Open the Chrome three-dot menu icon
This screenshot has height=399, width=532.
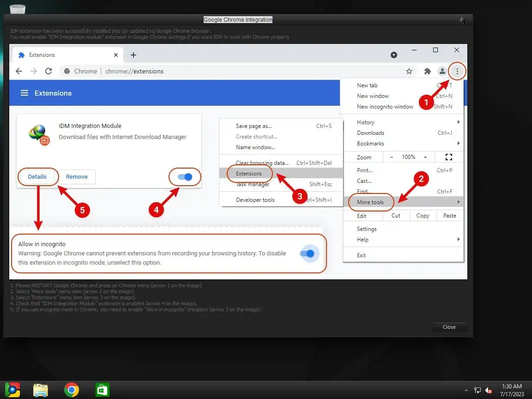pyautogui.click(x=457, y=71)
